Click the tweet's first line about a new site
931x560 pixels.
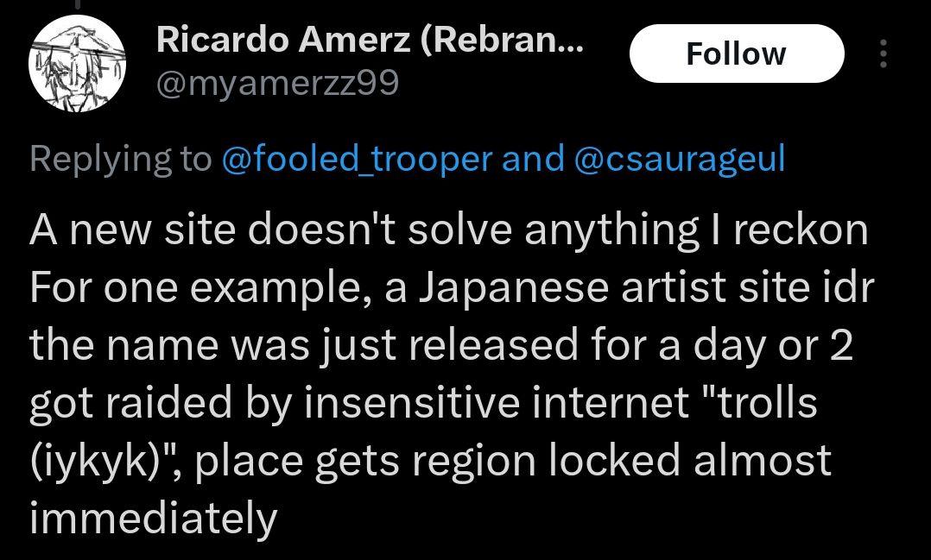point(448,230)
